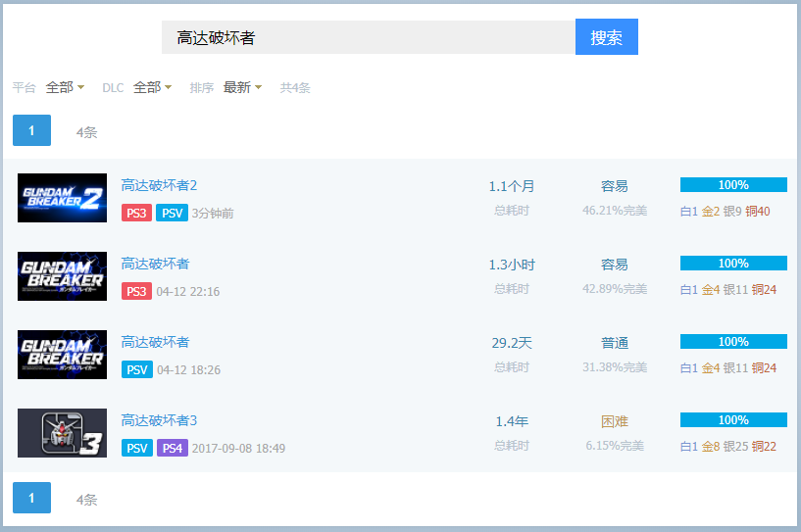Click the 1.3小时 total time value
801x532 pixels.
tap(512, 265)
